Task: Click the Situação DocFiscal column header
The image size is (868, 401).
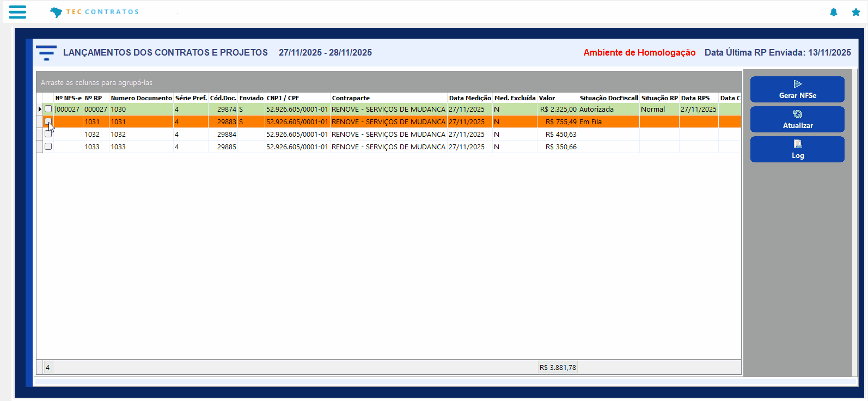Action: pyautogui.click(x=609, y=98)
